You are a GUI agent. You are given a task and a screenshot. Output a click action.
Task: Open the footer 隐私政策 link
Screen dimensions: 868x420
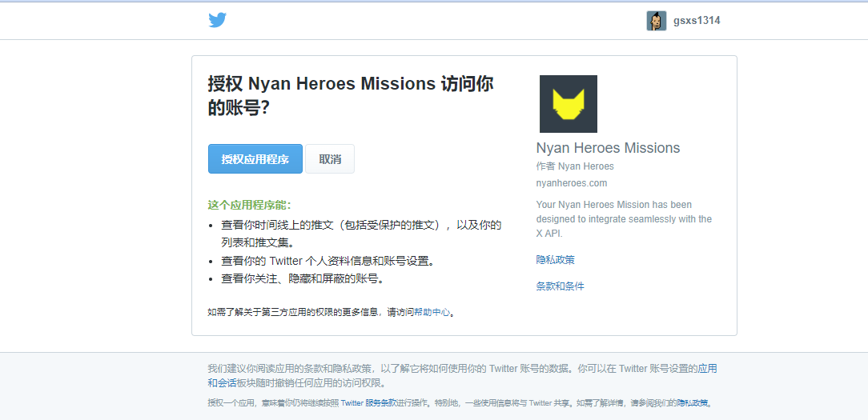(693, 403)
